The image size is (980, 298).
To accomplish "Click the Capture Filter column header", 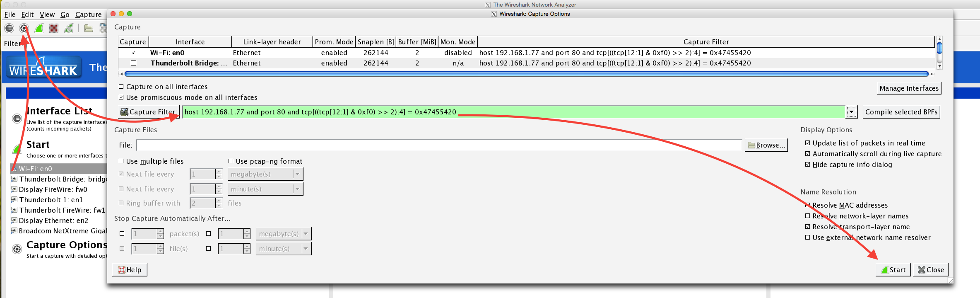I will coord(706,42).
